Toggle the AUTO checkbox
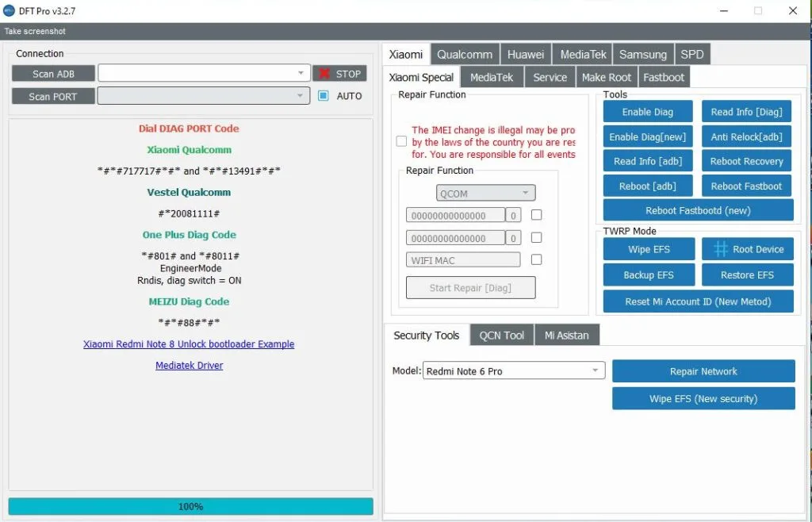Screen dimensions: 812x522 point(324,96)
